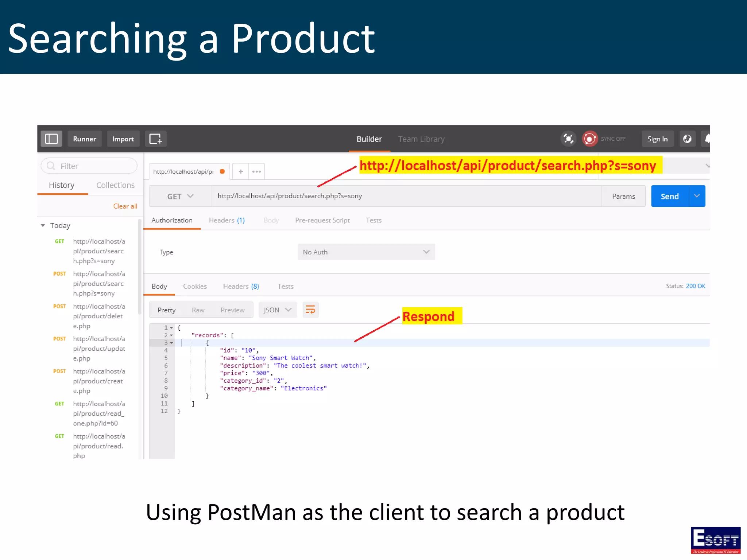Open the tab options ellipsis menu
Image resolution: width=747 pixels, height=560 pixels.
257,171
